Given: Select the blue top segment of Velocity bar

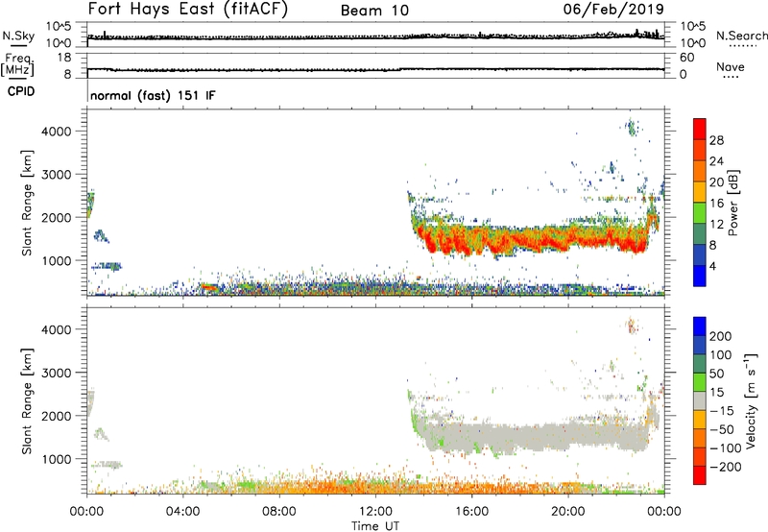Looking at the screenshot, I should [700, 326].
